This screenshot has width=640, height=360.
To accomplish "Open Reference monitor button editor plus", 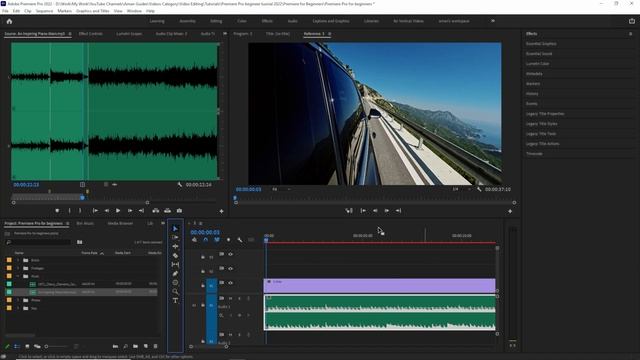I will tap(510, 211).
